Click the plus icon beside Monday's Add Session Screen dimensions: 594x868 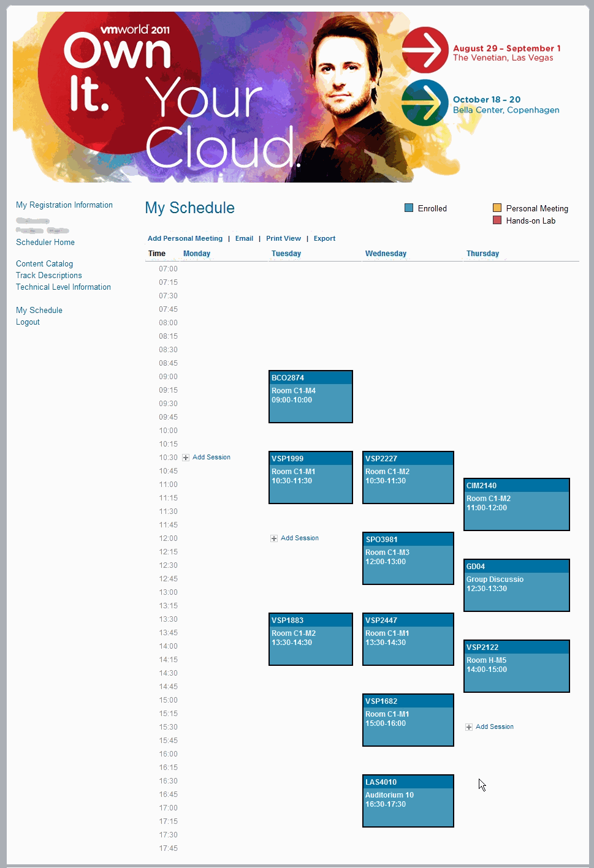(x=186, y=458)
